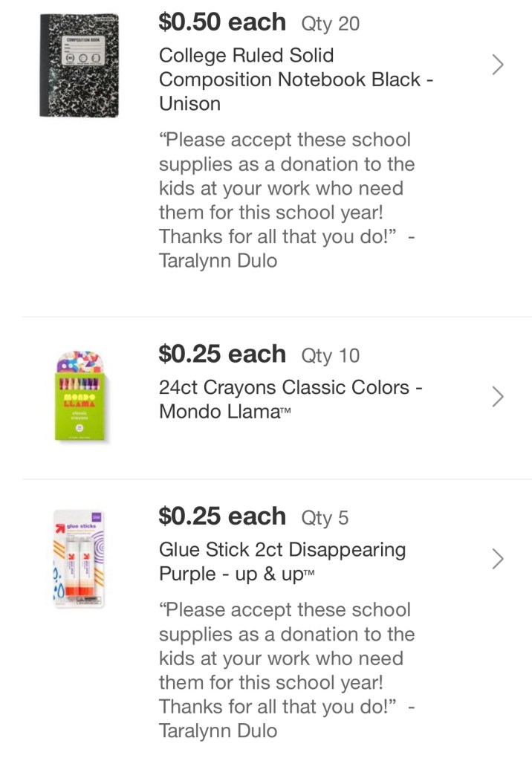Click Taralynn Dulo name under notebook message
Image resolution: width=532 pixels, height=761 pixels.
[x=218, y=261]
